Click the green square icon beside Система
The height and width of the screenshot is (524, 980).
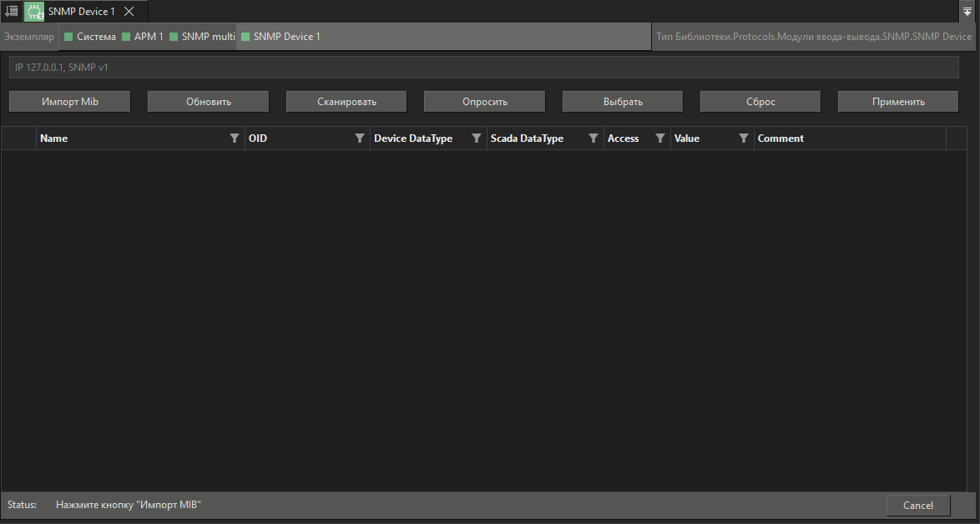coord(68,37)
